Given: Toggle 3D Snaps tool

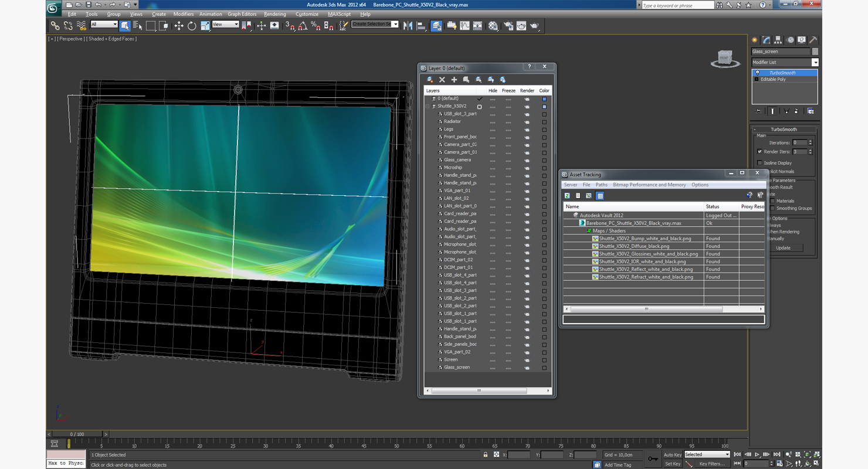Looking at the screenshot, I should pos(290,26).
